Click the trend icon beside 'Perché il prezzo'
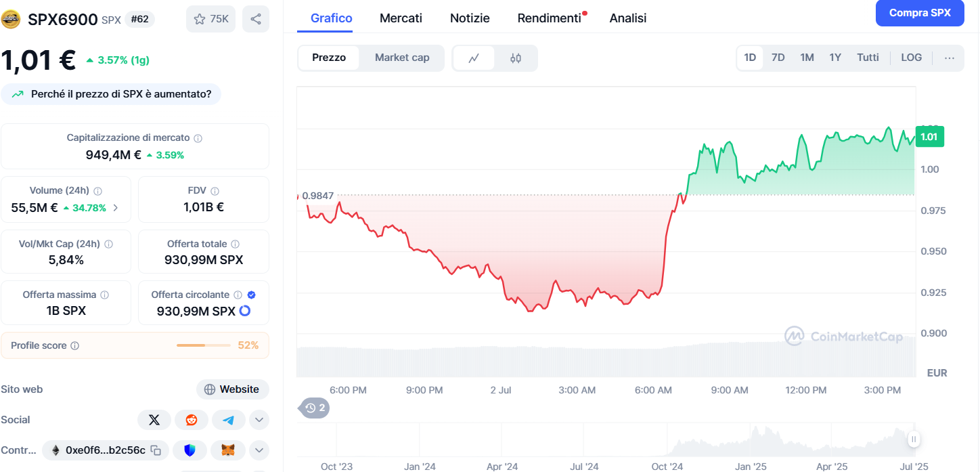Screen dimensions: 980x472 coord(18,94)
